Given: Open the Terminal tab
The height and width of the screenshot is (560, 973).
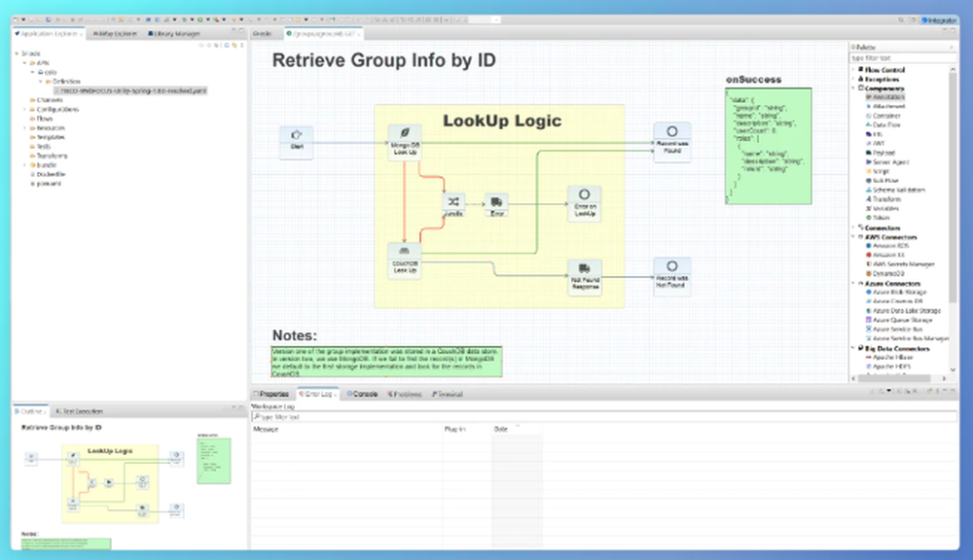Looking at the screenshot, I should pyautogui.click(x=448, y=394).
